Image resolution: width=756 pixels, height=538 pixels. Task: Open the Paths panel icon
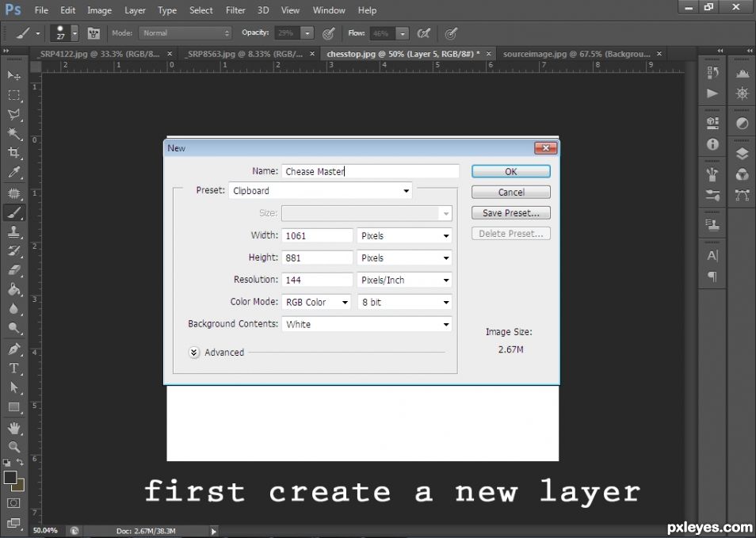tap(743, 195)
